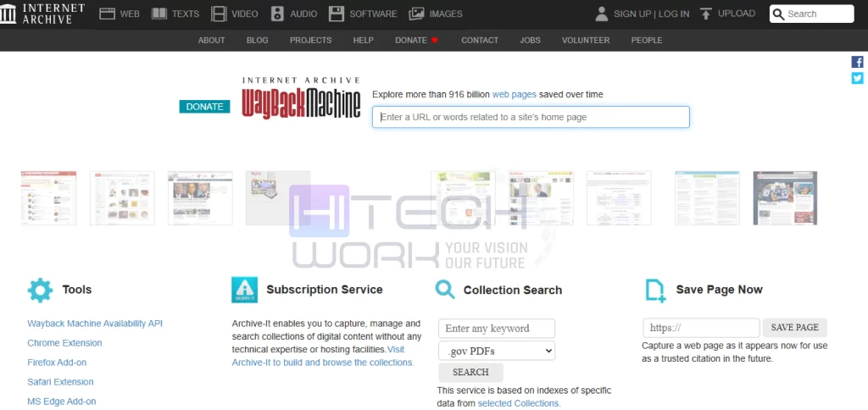Open the 'web pages' link
Image resolution: width=868 pixels, height=410 pixels.
click(515, 95)
